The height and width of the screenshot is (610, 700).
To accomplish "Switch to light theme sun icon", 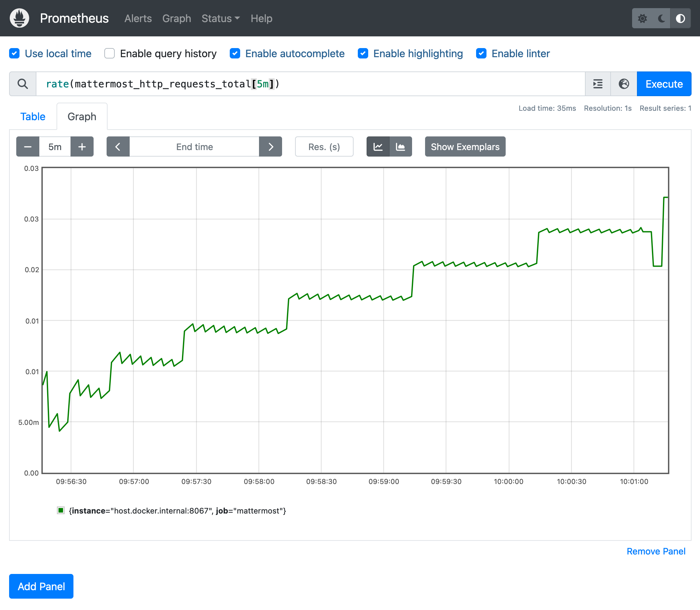I will pyautogui.click(x=642, y=19).
